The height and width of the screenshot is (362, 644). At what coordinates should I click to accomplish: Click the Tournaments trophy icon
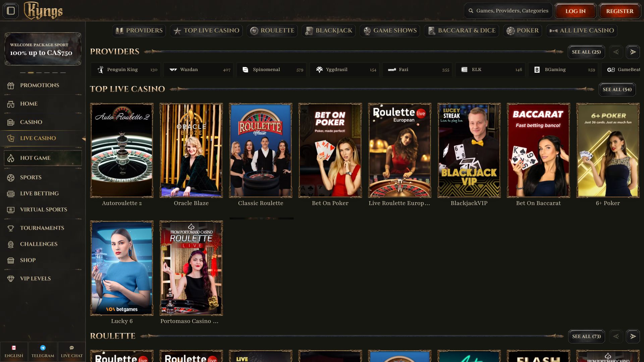[11, 228]
